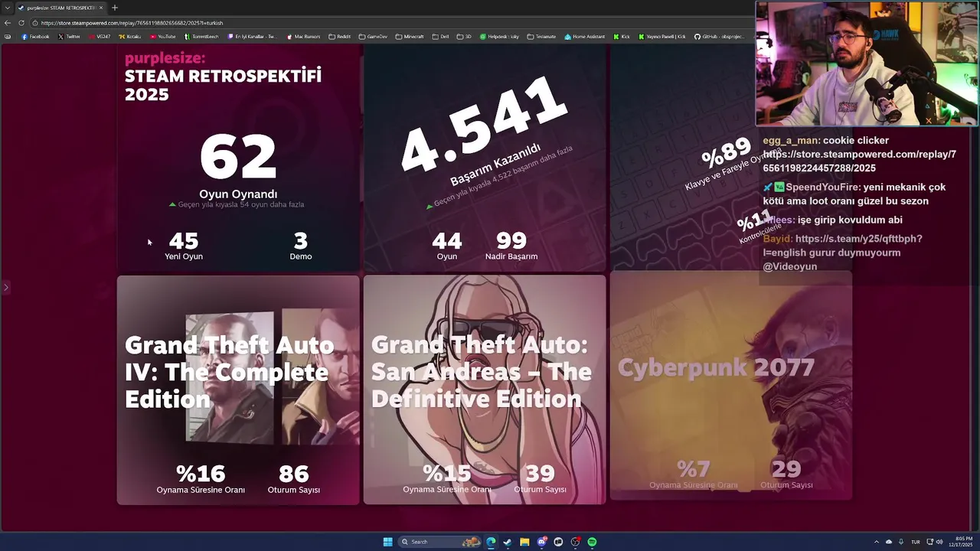Click the Windows Start button
Screen dimensions: 980x551
pyautogui.click(x=387, y=542)
